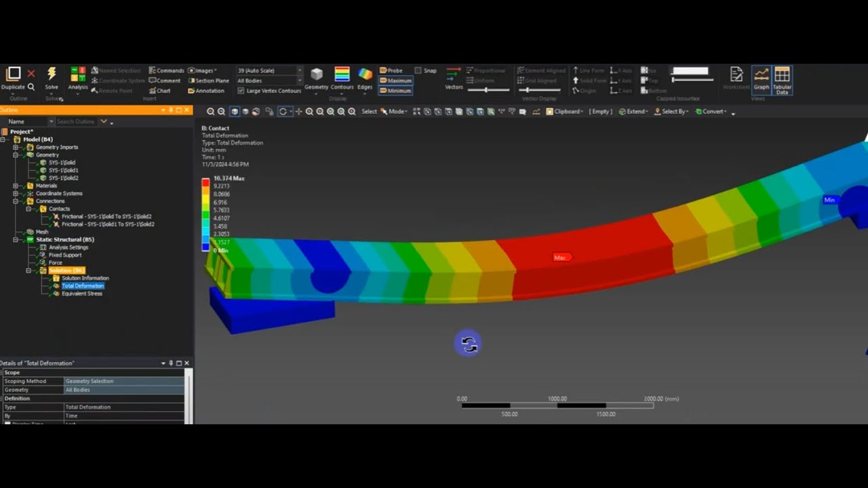This screenshot has width=868, height=488.
Task: Click the Chart insert icon
Action: click(160, 91)
